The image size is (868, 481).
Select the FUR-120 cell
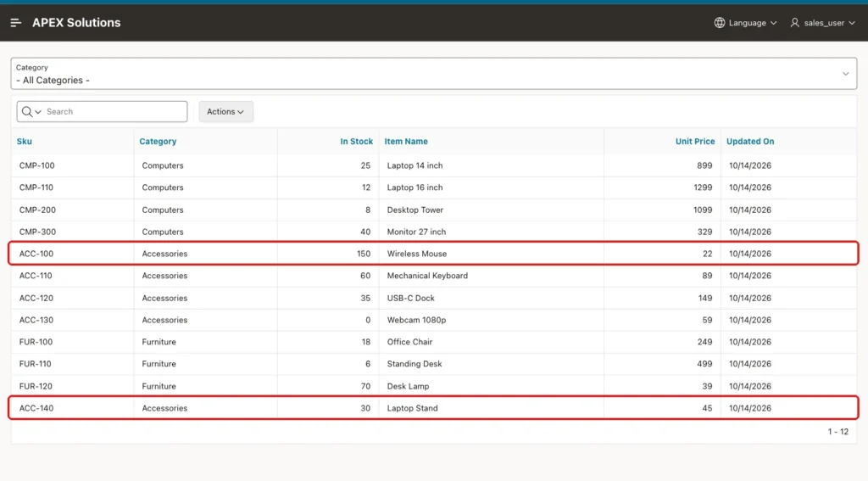click(x=73, y=386)
